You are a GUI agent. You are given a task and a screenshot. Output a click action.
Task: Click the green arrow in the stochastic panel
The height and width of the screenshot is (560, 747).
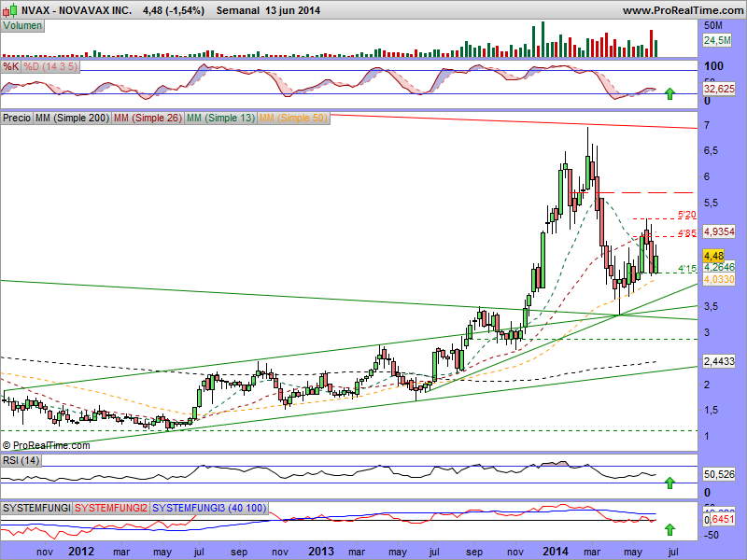(669, 93)
